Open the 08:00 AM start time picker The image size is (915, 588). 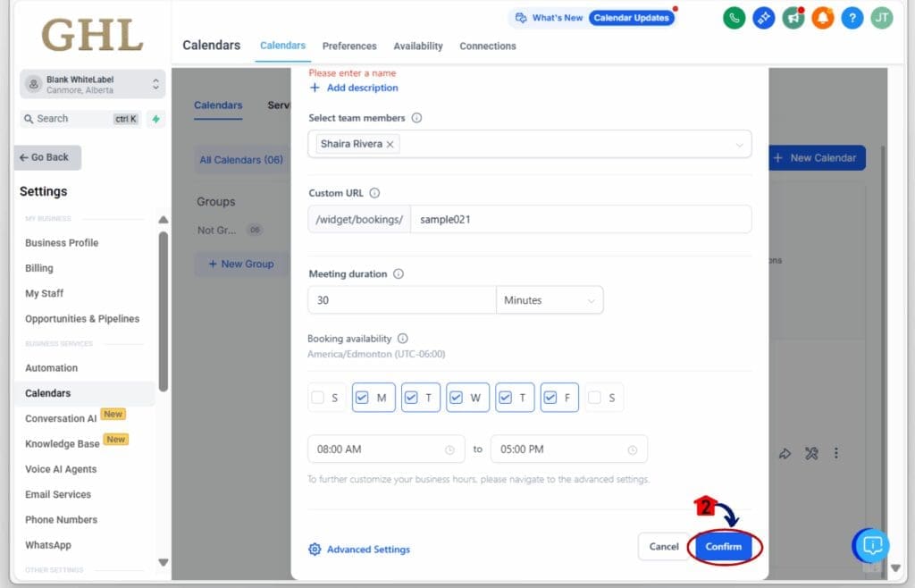pos(386,449)
